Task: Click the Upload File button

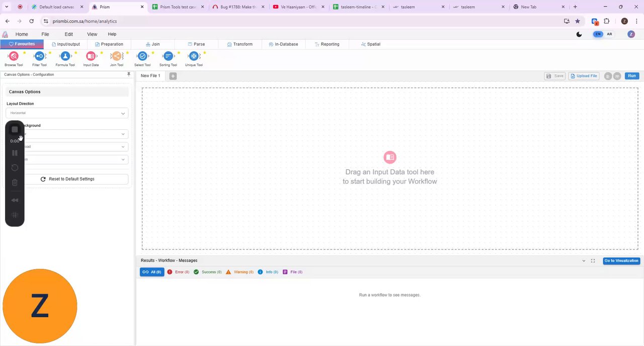Action: click(x=584, y=76)
